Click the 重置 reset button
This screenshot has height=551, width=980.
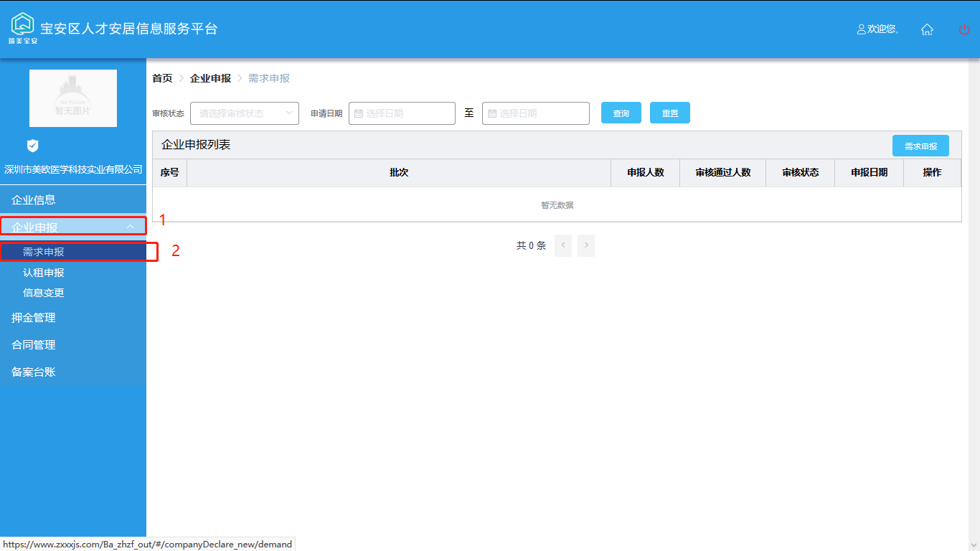669,113
